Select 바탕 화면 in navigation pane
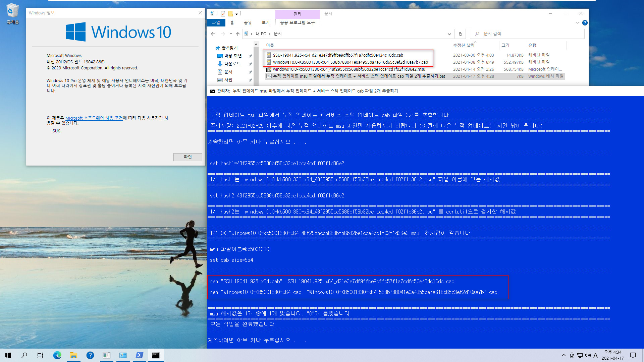644x362 pixels. click(x=233, y=56)
